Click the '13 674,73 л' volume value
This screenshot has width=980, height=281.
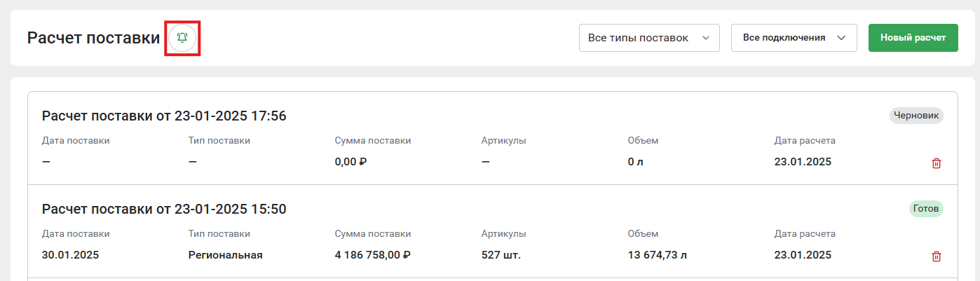pos(658,255)
